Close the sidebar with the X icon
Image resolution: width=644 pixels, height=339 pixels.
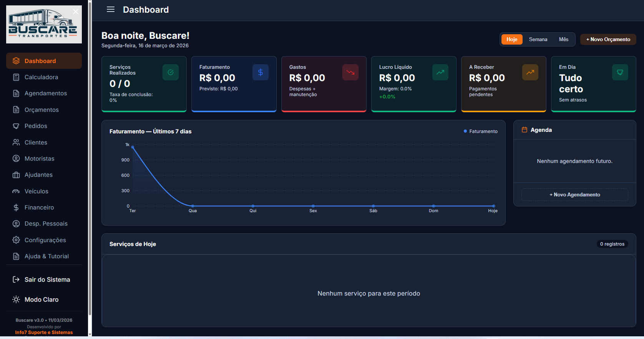tap(76, 12)
